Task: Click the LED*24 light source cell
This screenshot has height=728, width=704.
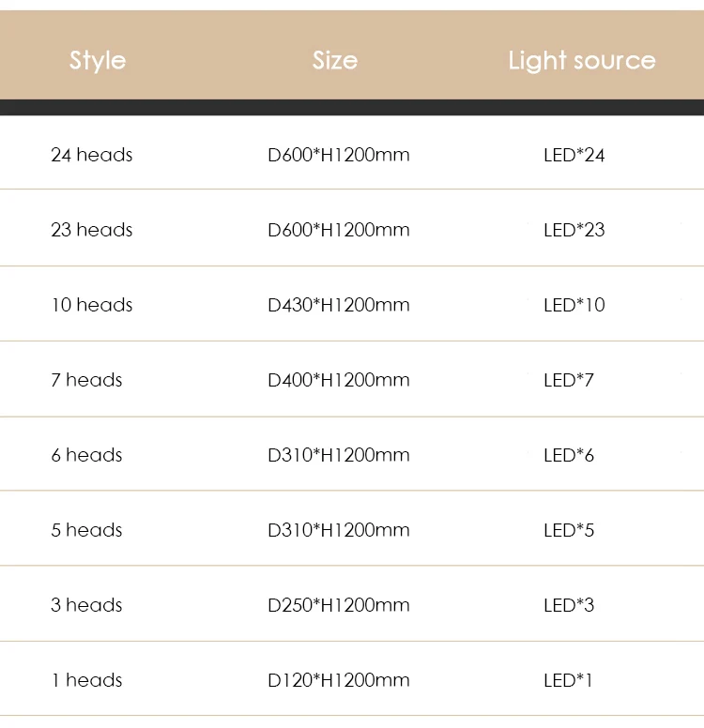Action: (574, 155)
